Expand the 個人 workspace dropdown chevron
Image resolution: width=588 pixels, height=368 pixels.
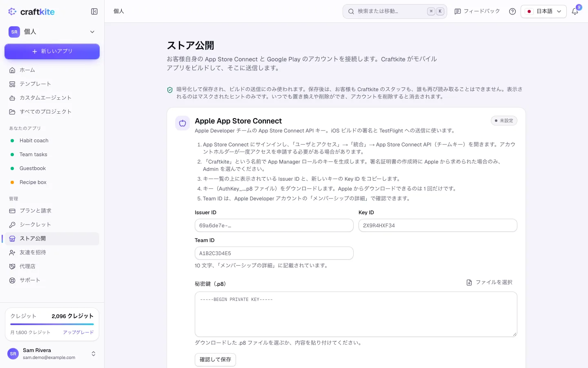tap(92, 32)
